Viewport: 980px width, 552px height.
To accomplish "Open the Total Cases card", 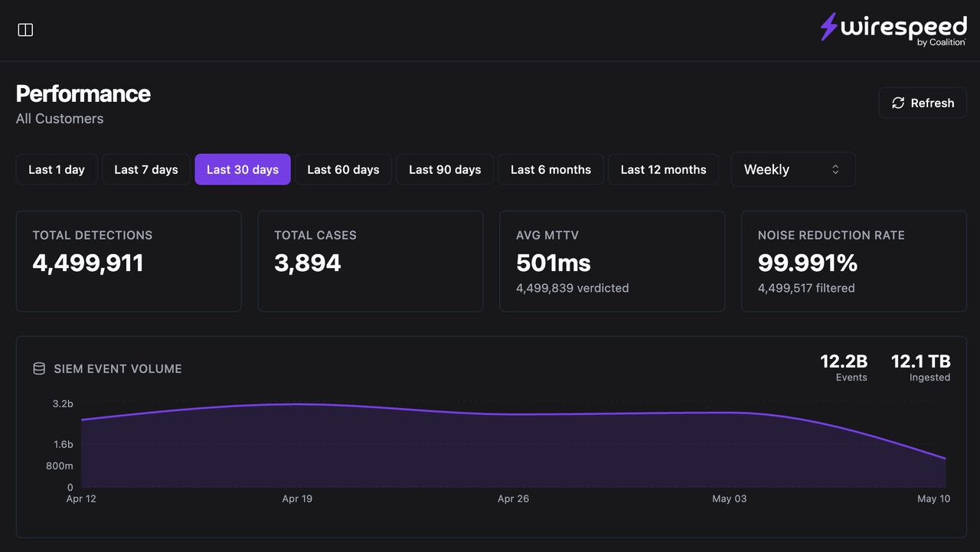I will tap(371, 261).
